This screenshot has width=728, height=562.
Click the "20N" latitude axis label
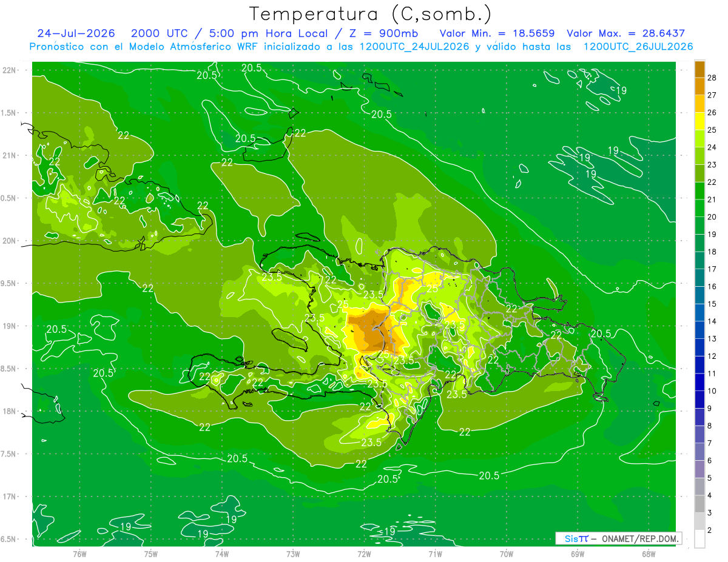9,241
